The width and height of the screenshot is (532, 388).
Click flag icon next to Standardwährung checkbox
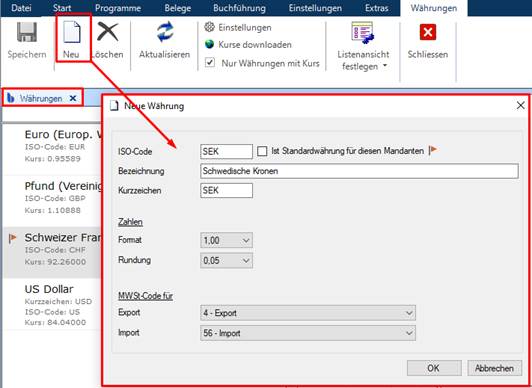coord(433,150)
